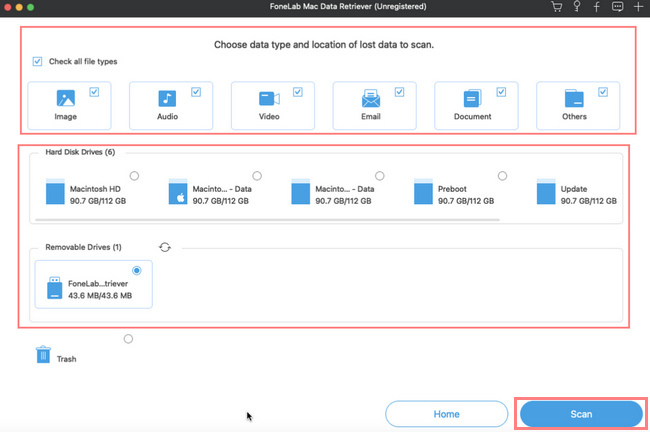This screenshot has height=432, width=650.
Task: Click the hard disk drives horizontal scrollbar
Action: click(x=267, y=220)
